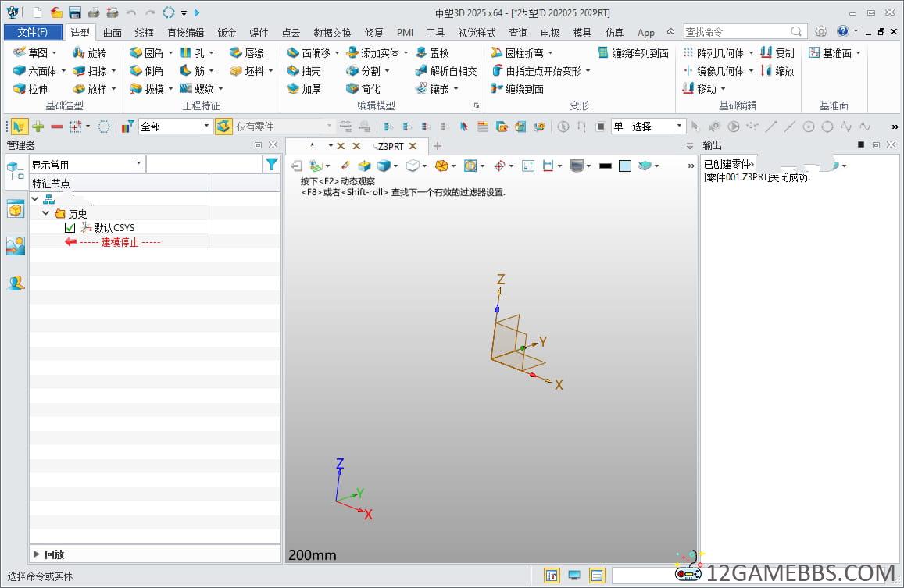Expand the 回放 playback section
904x588 pixels.
pos(36,554)
